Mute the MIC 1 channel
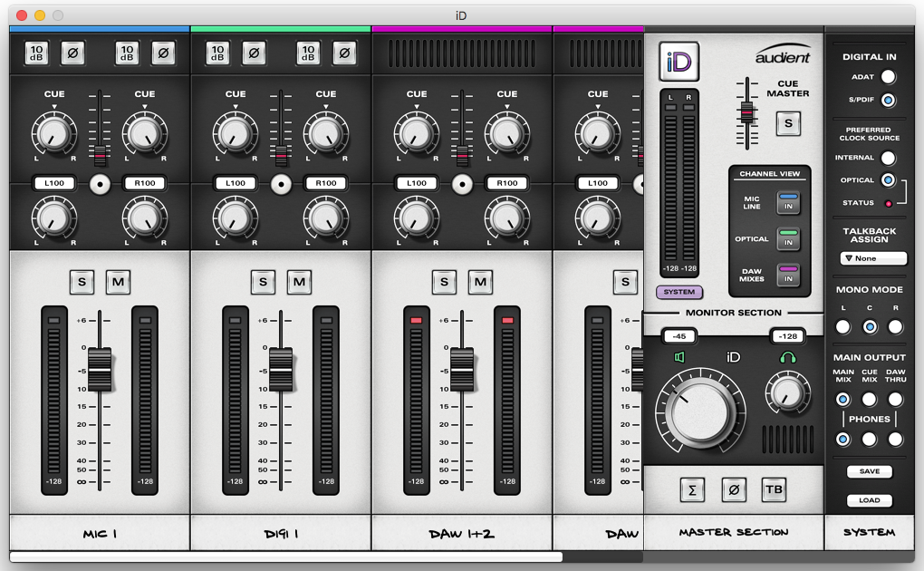Viewport: 924px width, 571px height. pos(118,282)
